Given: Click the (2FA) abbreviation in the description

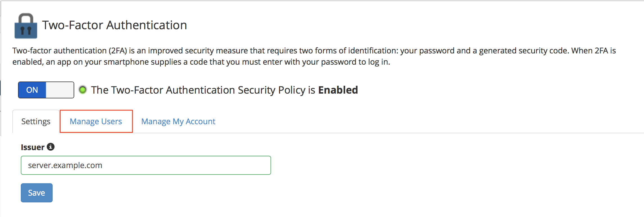Looking at the screenshot, I should point(118,51).
